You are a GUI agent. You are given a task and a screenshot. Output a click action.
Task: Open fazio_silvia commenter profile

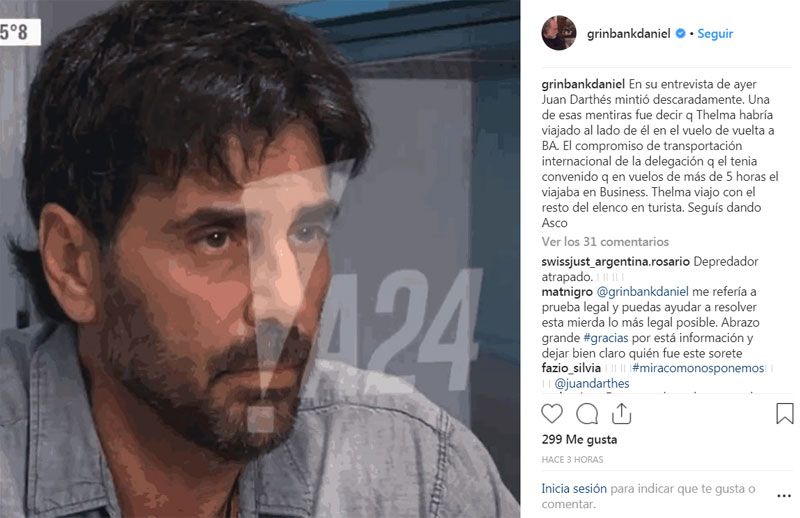571,368
